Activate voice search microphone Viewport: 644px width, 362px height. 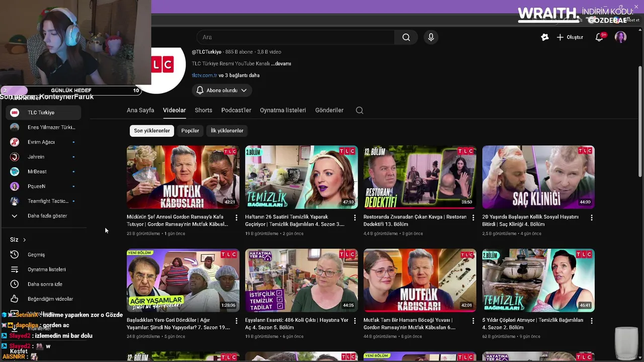coord(431,37)
